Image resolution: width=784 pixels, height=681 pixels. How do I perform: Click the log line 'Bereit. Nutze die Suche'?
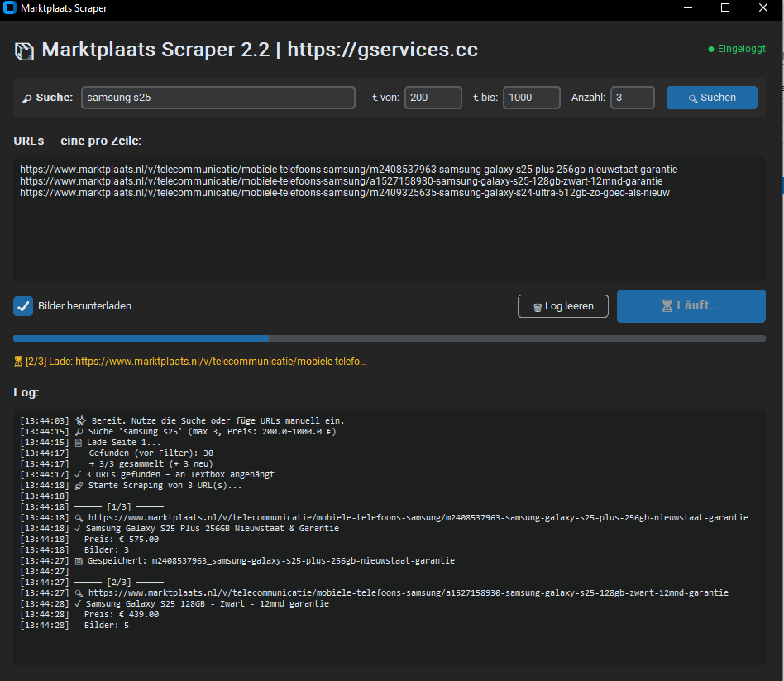[182, 421]
